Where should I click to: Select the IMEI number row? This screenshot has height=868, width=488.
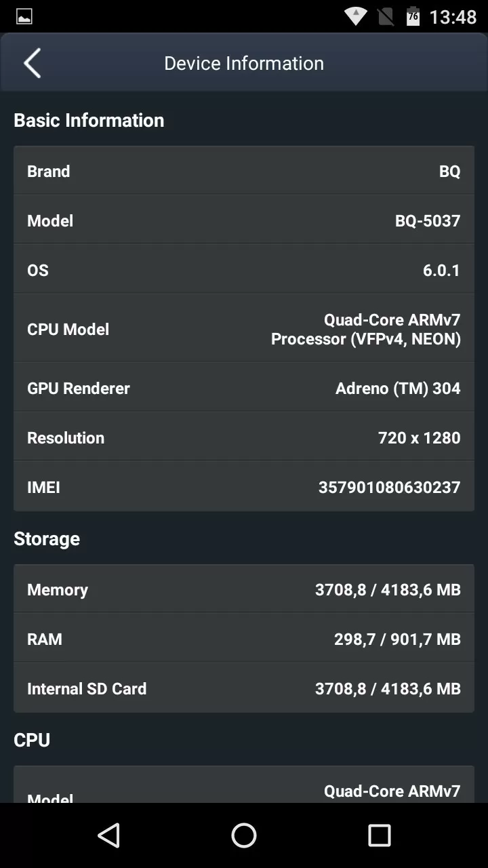click(x=244, y=487)
